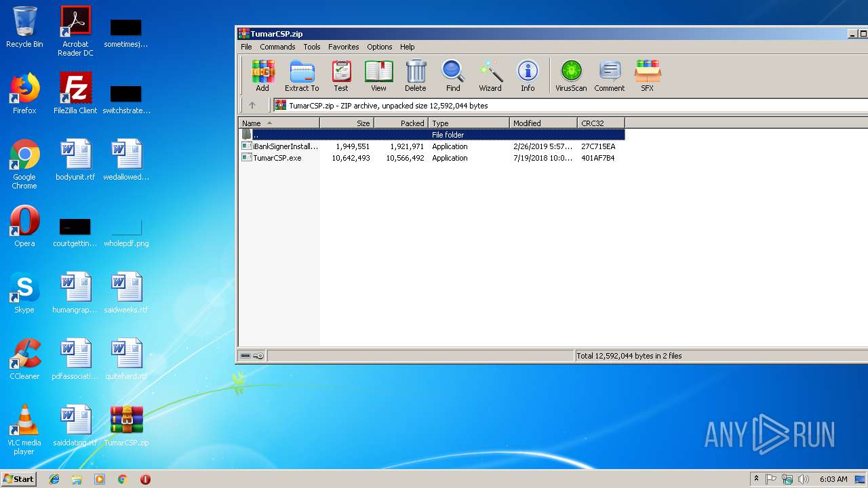The image size is (868, 488).
Task: Sort by the CRC32 column header
Action: 601,123
